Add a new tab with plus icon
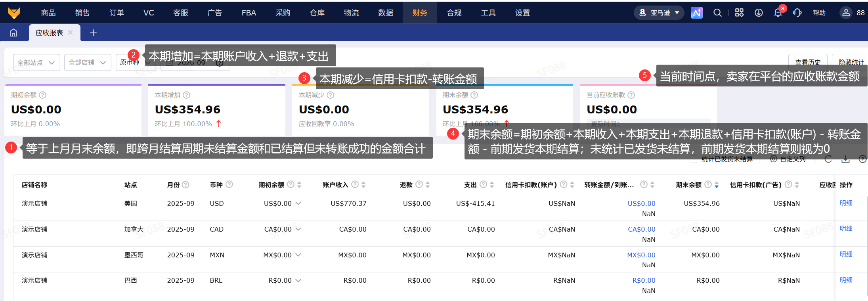The height and width of the screenshot is (301, 868). (x=93, y=33)
